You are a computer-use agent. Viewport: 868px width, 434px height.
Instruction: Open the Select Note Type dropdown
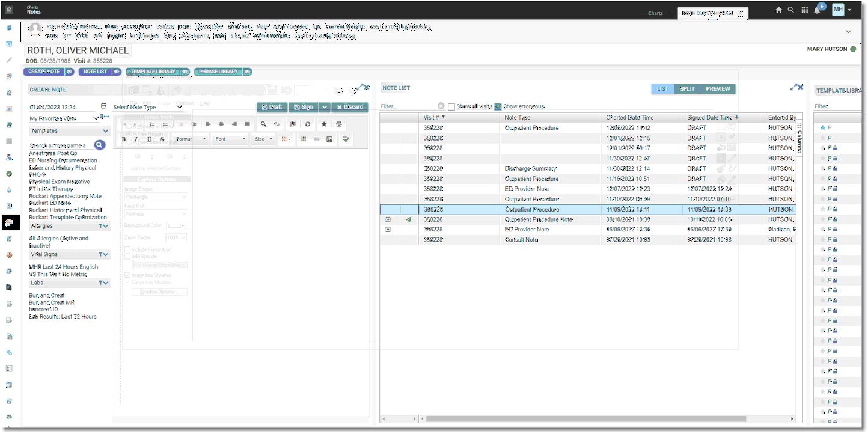click(x=148, y=107)
